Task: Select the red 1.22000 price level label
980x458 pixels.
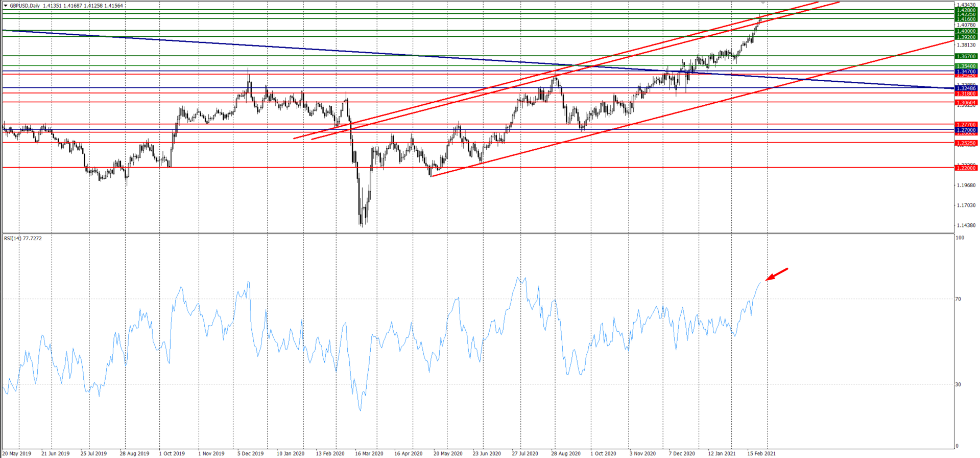Action: [966, 168]
